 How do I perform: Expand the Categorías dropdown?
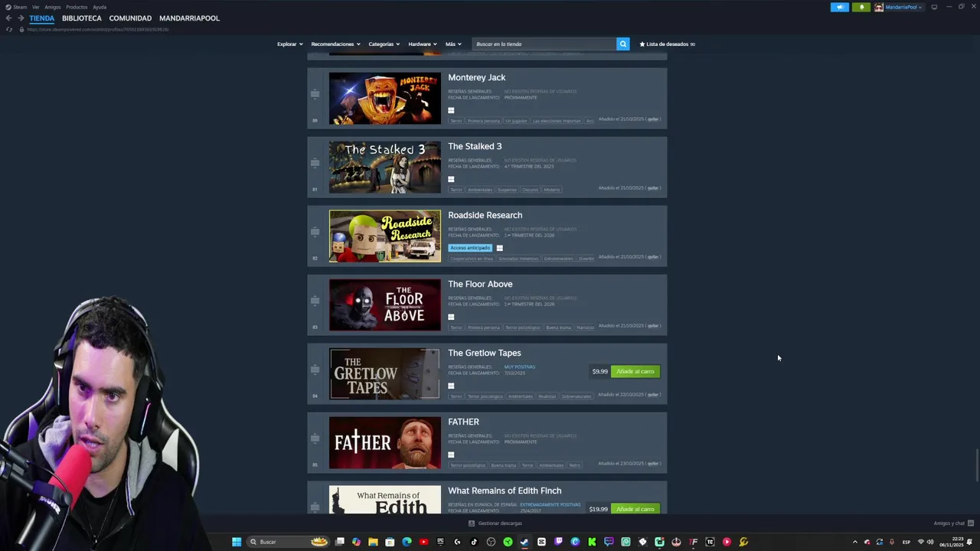[384, 44]
